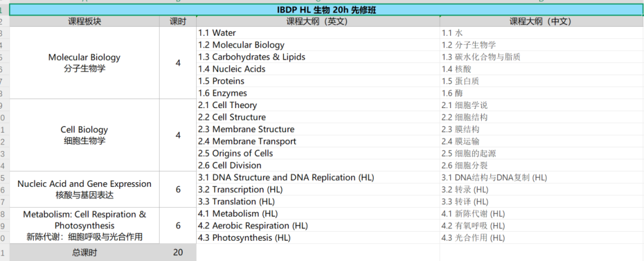This screenshot has height=261, width=644.
Task: Select the Chinese cell 1.6 酶
Action: 541,93
